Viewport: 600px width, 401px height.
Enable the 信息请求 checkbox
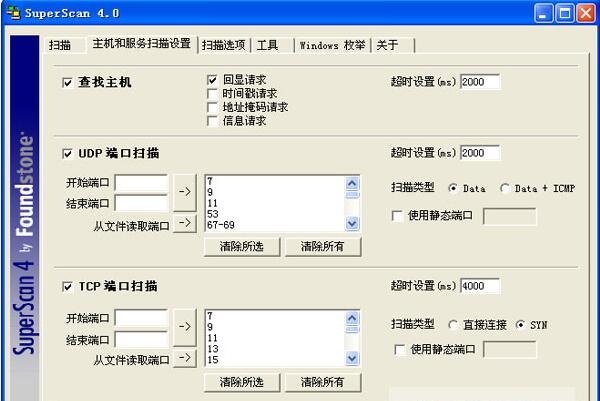[212, 121]
